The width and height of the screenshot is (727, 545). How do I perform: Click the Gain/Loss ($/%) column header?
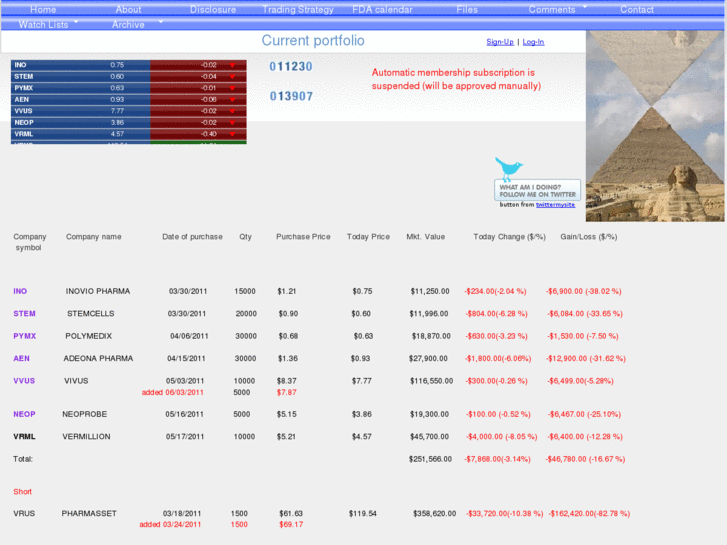click(589, 237)
